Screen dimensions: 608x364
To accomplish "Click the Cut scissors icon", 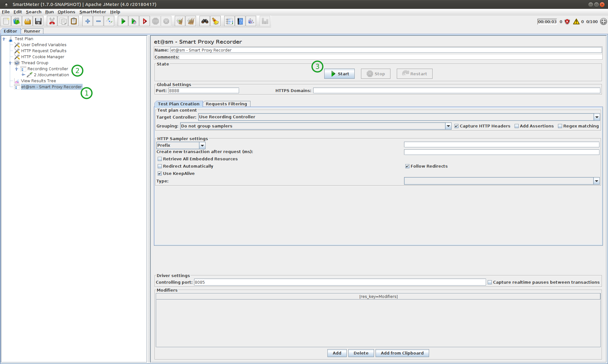I will (52, 21).
